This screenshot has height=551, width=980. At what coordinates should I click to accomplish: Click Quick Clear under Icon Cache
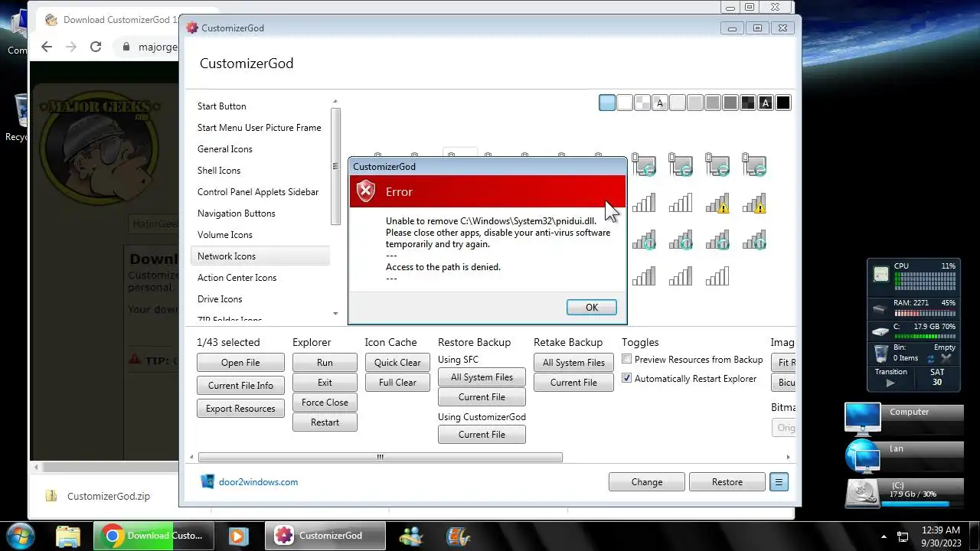397,363
